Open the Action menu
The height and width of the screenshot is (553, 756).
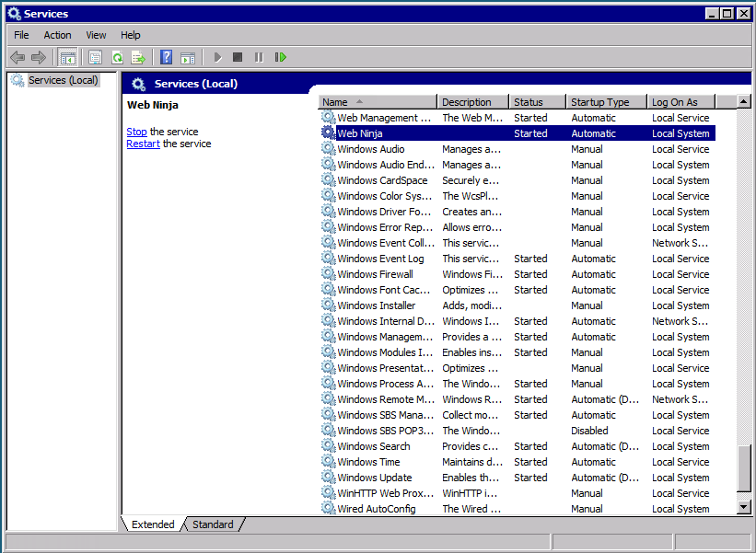tap(57, 35)
